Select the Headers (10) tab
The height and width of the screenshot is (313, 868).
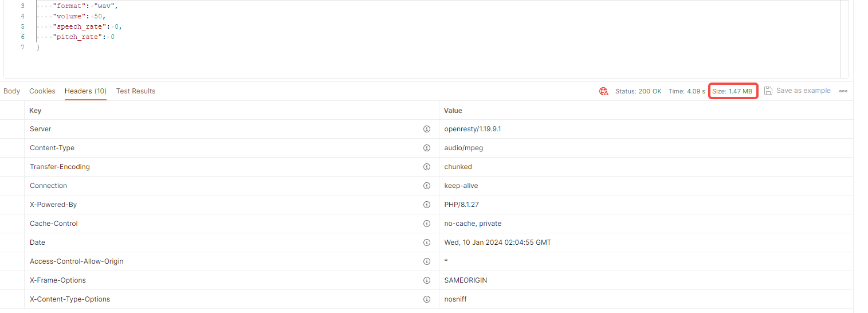click(85, 91)
